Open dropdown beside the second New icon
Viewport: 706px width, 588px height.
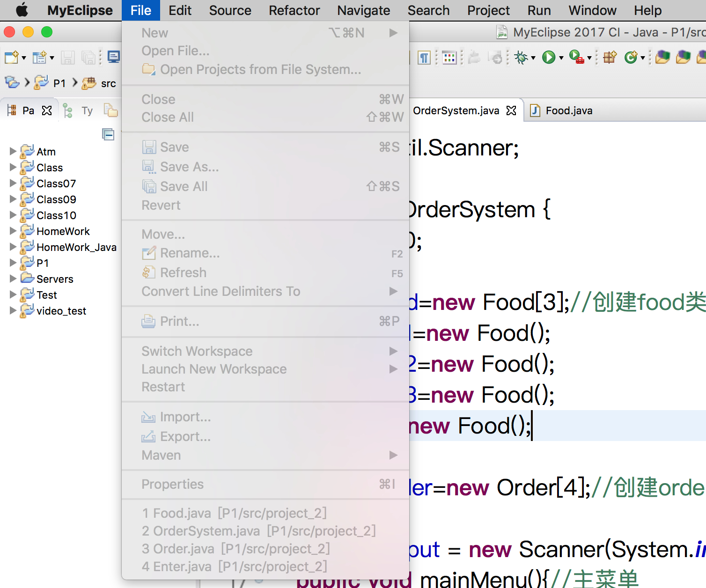point(52,58)
